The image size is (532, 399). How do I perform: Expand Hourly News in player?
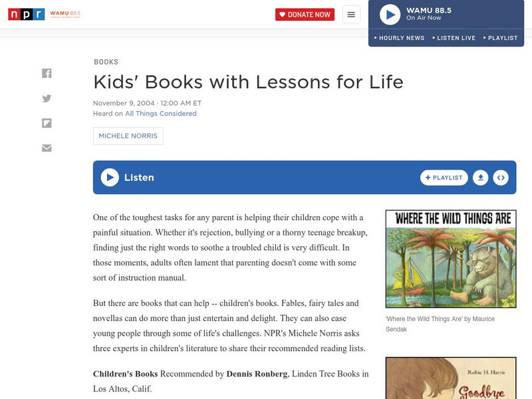[x=400, y=38]
